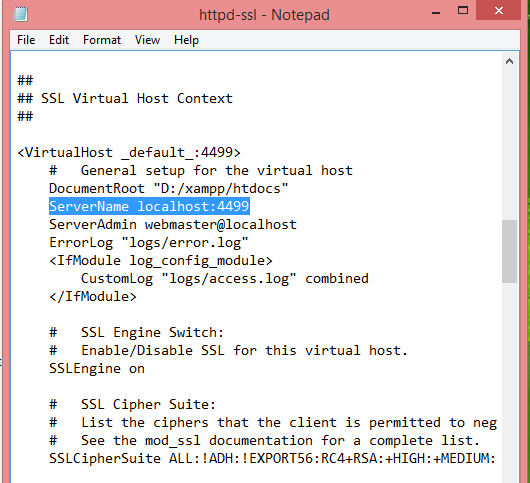
Task: Click the <IfModule log_config_module> line
Action: [161, 261]
